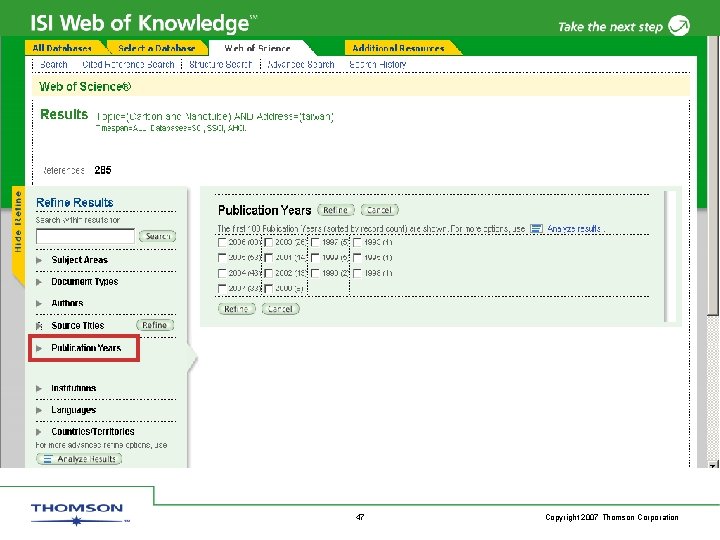This screenshot has width=720, height=540.
Task: Expand the Institutions section
Action: point(39,388)
